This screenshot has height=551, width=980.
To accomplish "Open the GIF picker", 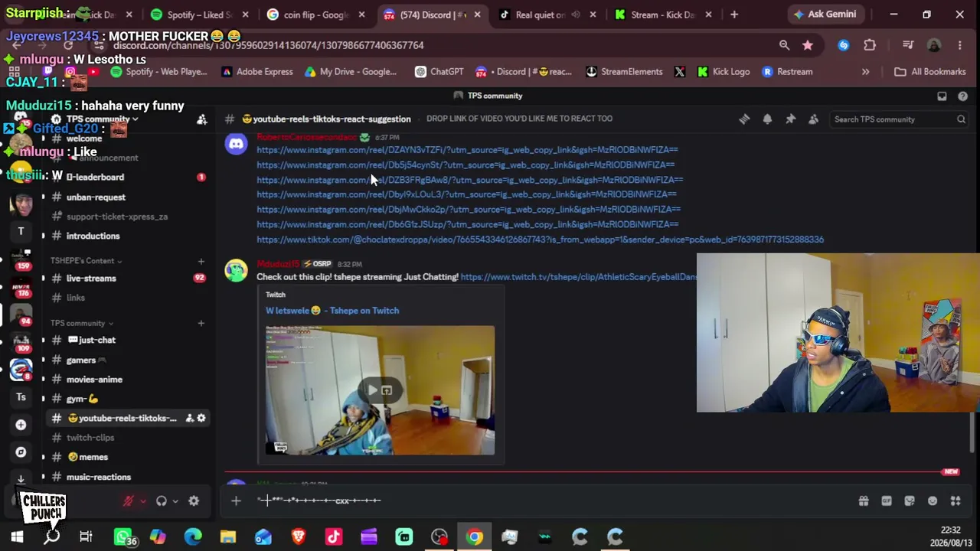I will tap(887, 500).
